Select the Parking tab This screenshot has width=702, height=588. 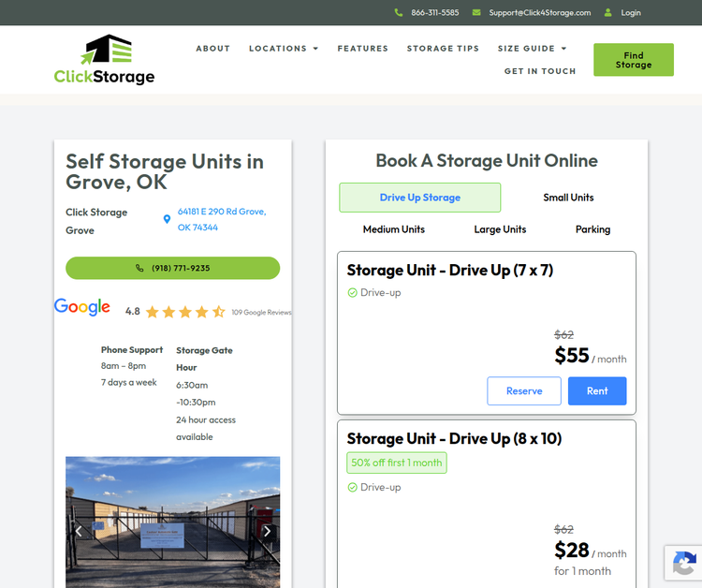click(592, 229)
